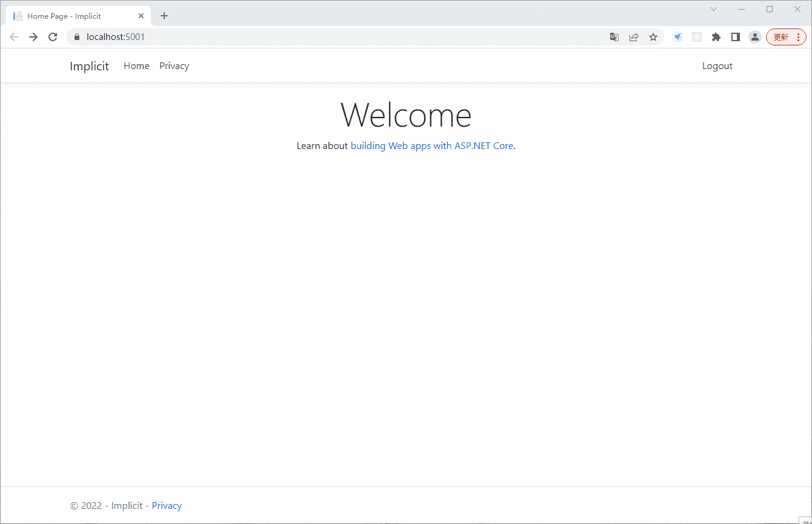Open building Web apps with ASP.NET Core link
The image size is (812, 524).
[432, 146]
